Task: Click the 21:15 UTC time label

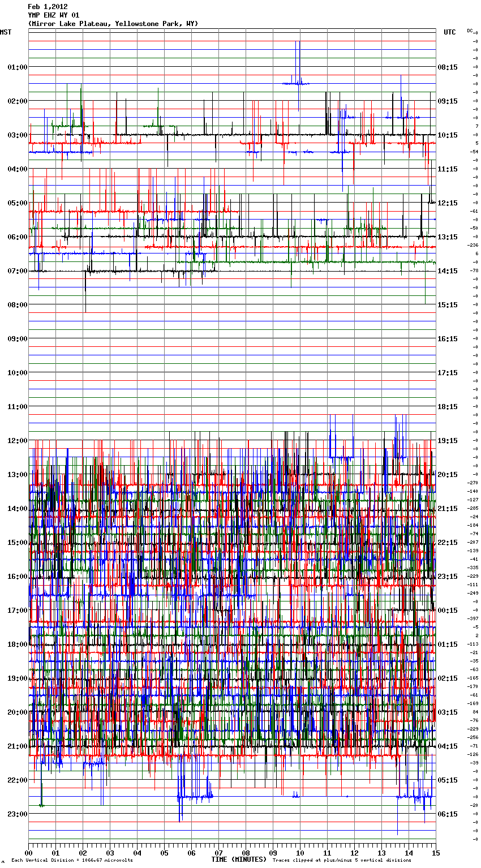Action: click(x=448, y=509)
